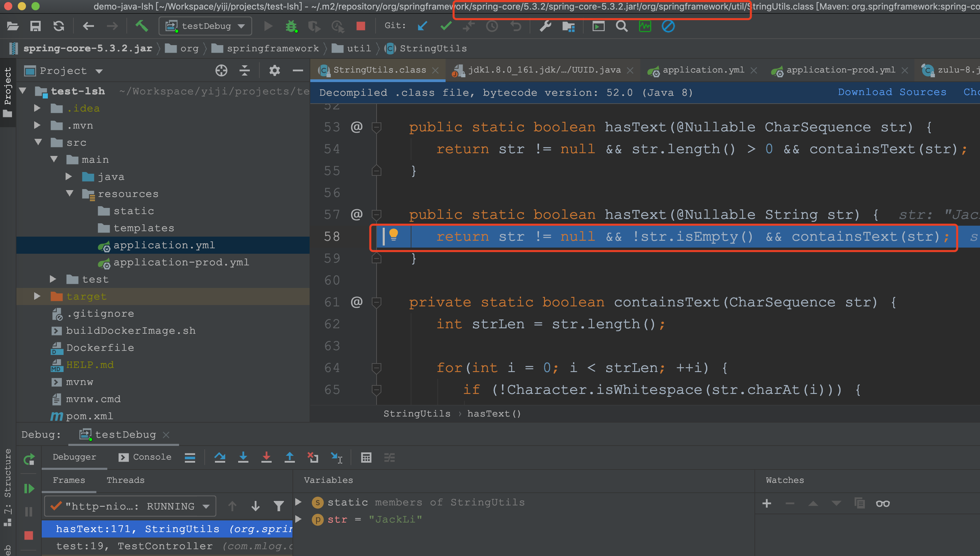Open Git history clock icon
This screenshot has height=556, width=980.
492,26
